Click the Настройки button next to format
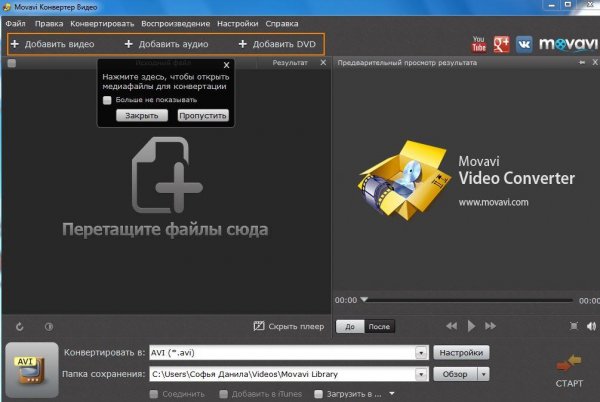This screenshot has height=402, width=600. point(461,353)
